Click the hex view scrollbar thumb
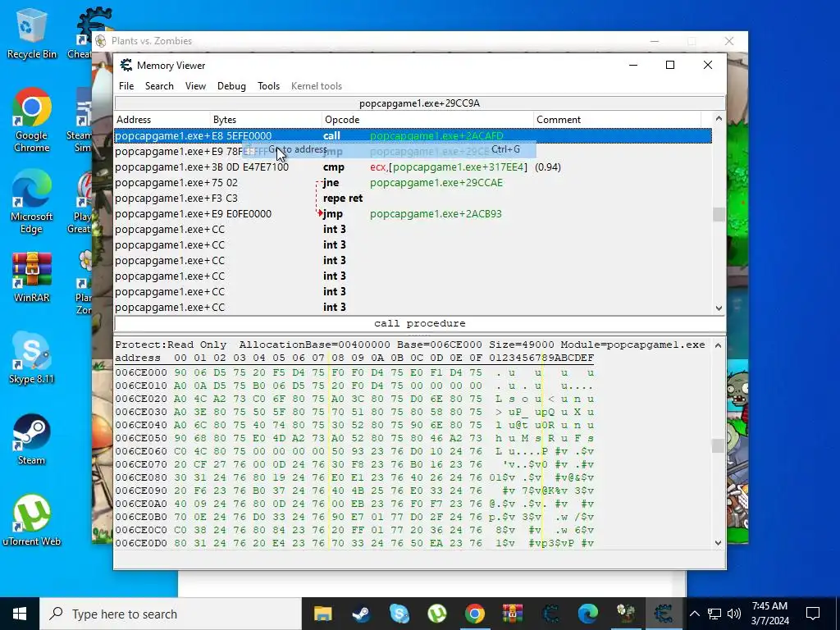The image size is (840, 630). 719,445
